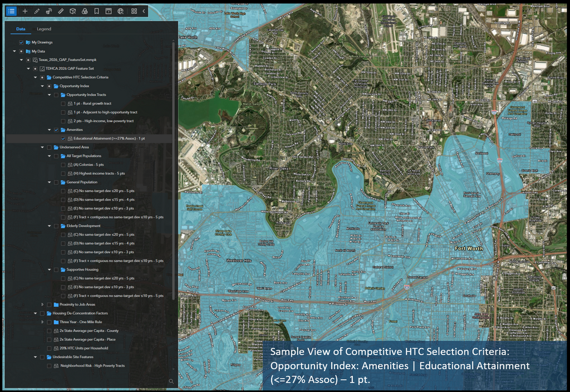Collapse the toolbar with the chevron
This screenshot has height=392, width=570.
click(144, 11)
